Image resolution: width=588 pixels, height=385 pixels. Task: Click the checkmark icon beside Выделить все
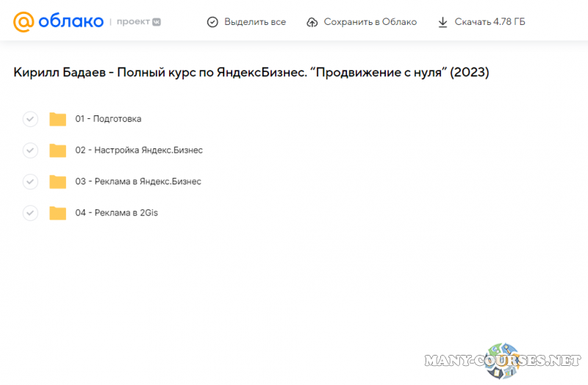tap(212, 22)
